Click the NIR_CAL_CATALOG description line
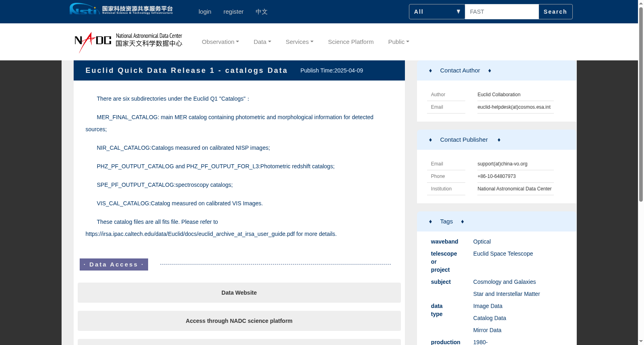The height and width of the screenshot is (345, 644). click(x=183, y=148)
